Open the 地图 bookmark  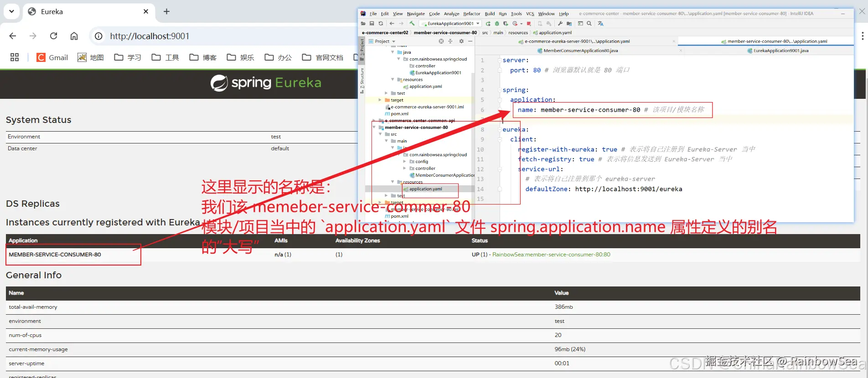coord(91,57)
